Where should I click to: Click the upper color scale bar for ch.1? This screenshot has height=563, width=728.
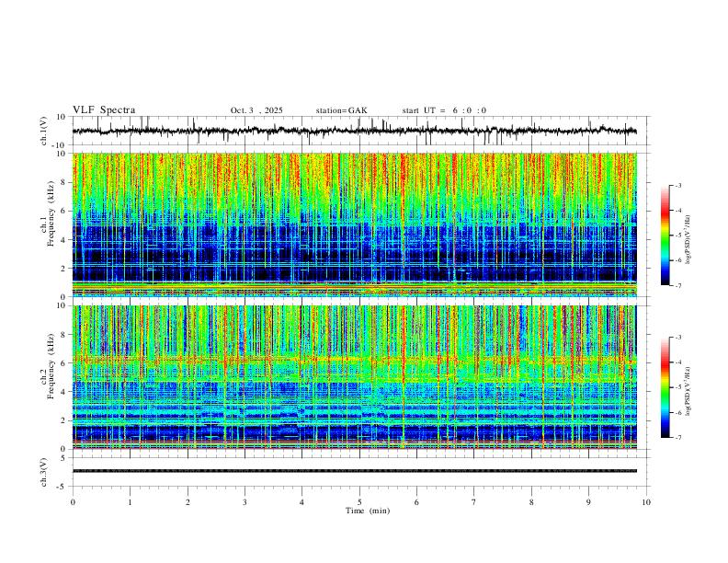tap(665, 236)
